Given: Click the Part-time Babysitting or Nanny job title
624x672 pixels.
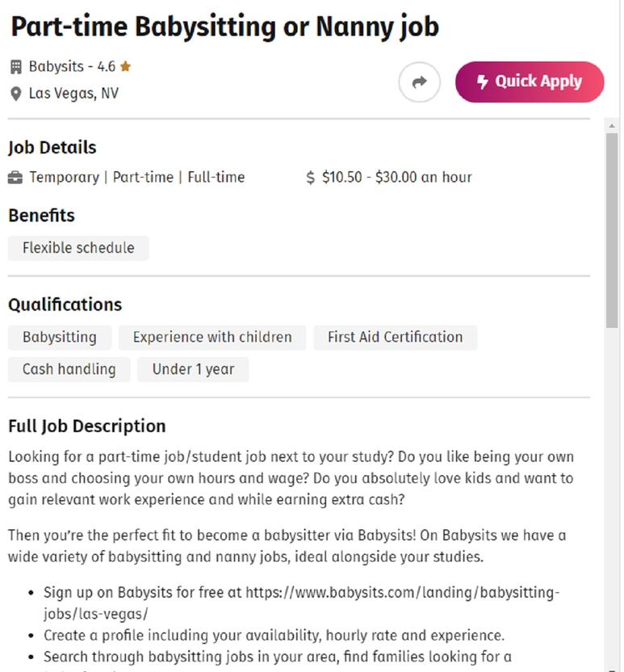Looking at the screenshot, I should pos(225,27).
